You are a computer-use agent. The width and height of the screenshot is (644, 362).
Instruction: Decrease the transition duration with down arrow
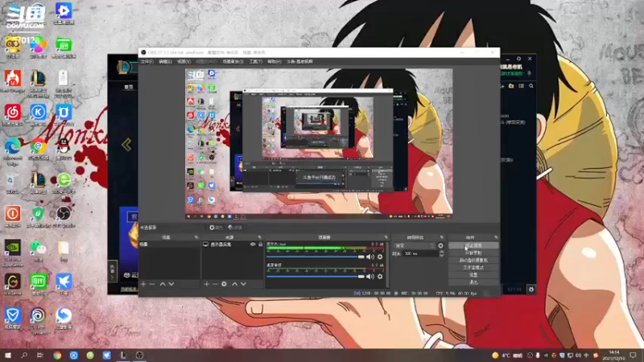(x=441, y=256)
